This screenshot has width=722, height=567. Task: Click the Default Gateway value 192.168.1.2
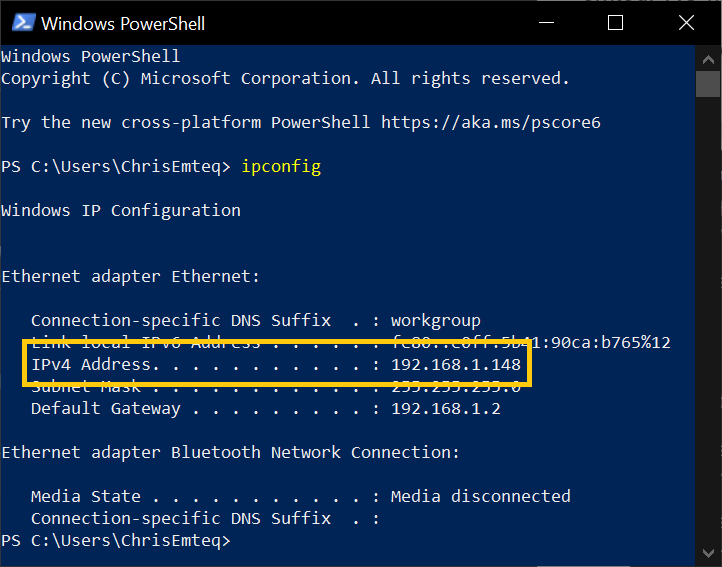click(x=446, y=409)
